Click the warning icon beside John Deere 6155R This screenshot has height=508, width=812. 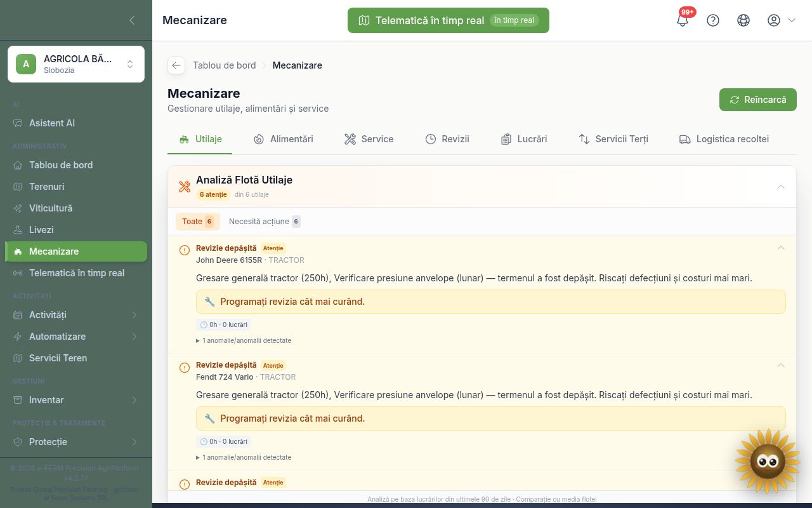click(185, 250)
